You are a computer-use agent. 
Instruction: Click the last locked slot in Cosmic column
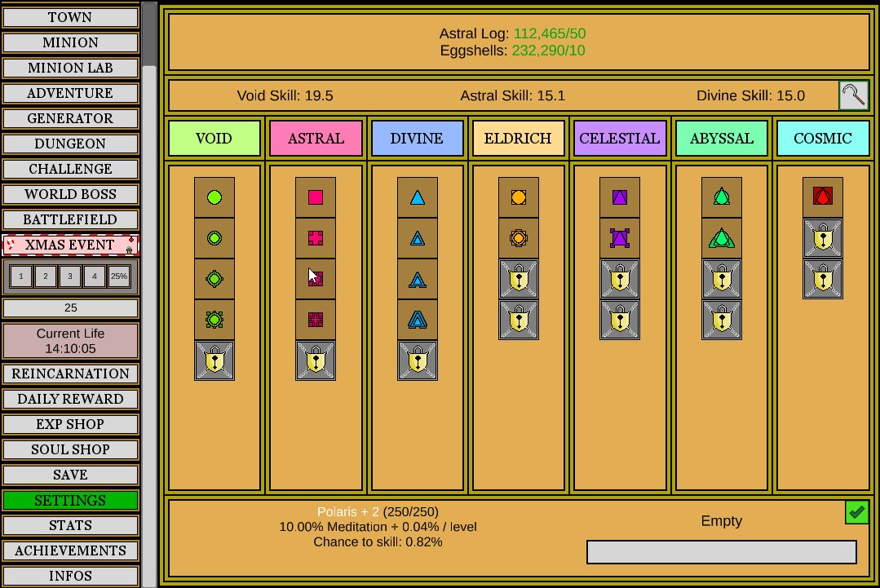click(x=823, y=278)
